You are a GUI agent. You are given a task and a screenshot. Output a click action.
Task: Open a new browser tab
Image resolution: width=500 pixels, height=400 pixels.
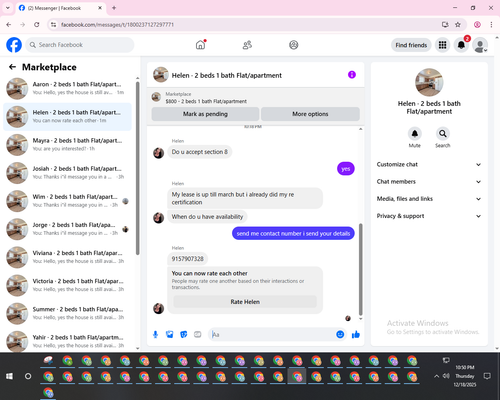point(114,8)
